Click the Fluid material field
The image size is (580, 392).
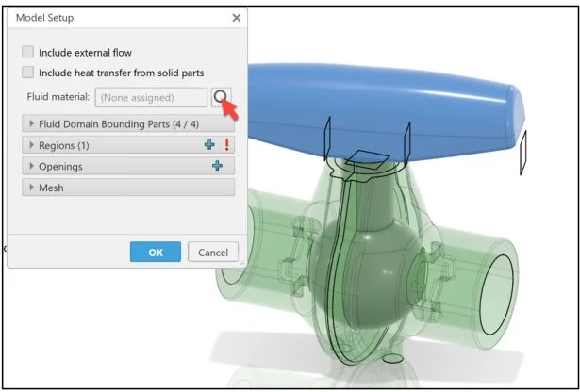click(x=151, y=98)
